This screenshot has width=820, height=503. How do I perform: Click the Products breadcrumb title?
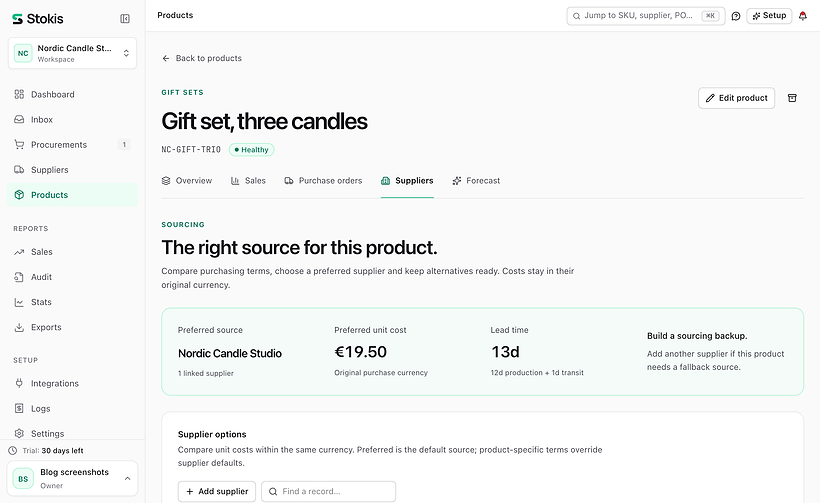coord(175,16)
